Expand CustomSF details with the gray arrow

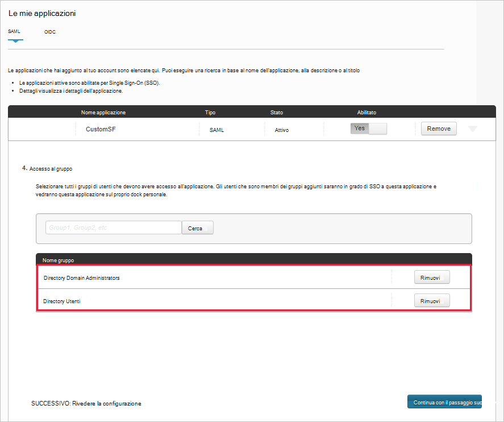point(473,129)
